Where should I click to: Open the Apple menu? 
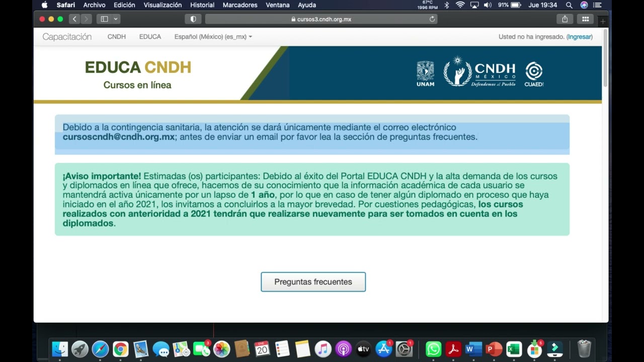[44, 5]
